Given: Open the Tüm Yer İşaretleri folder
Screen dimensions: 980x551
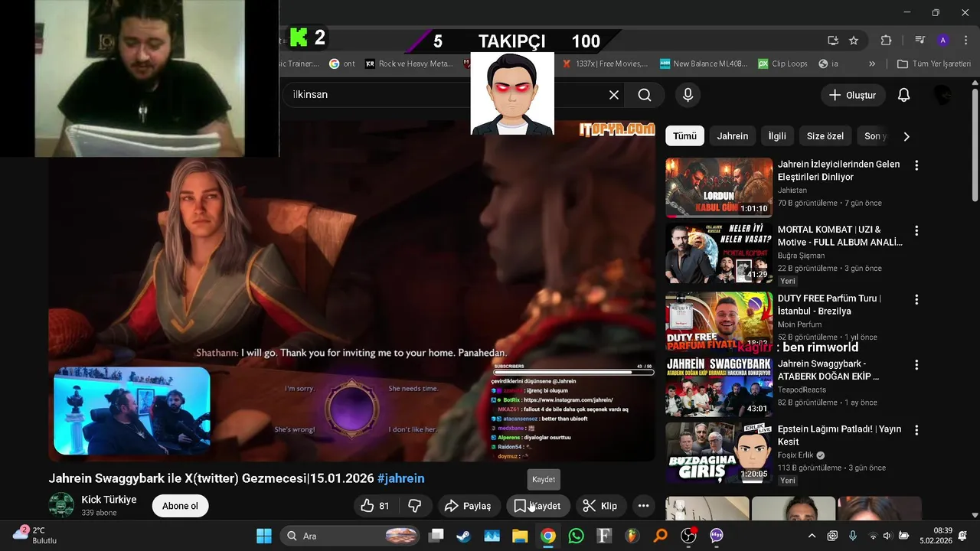Looking at the screenshot, I should point(934,64).
